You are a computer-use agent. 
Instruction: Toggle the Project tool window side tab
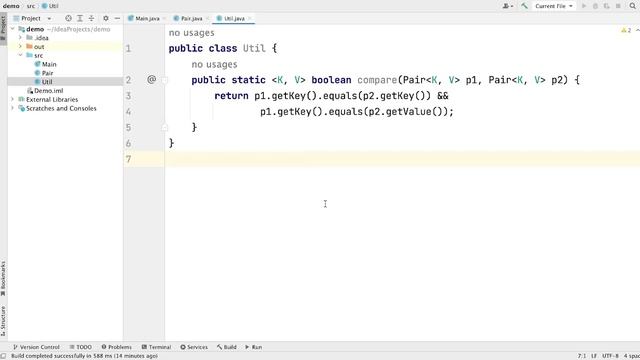tap(3, 28)
